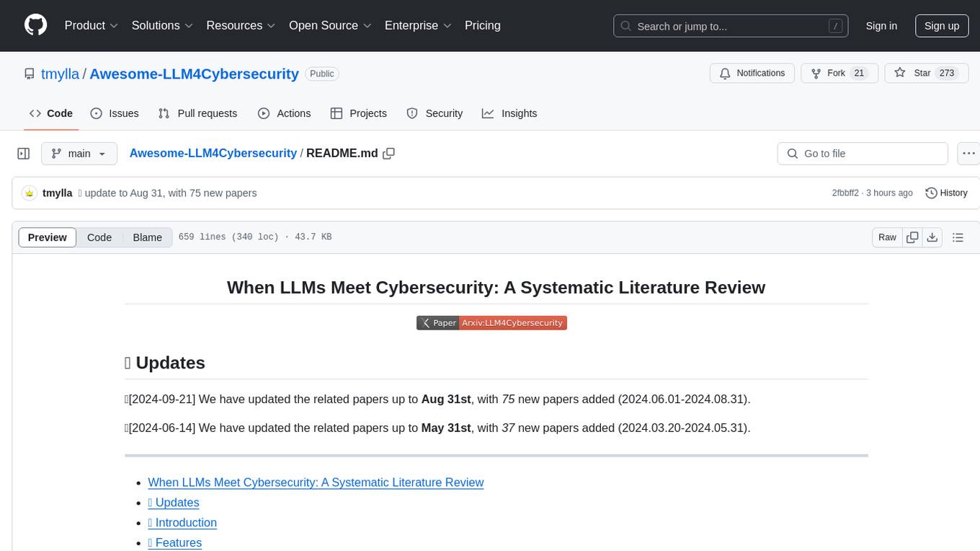Copy the README.md file path
The image size is (980, 551).
(389, 154)
